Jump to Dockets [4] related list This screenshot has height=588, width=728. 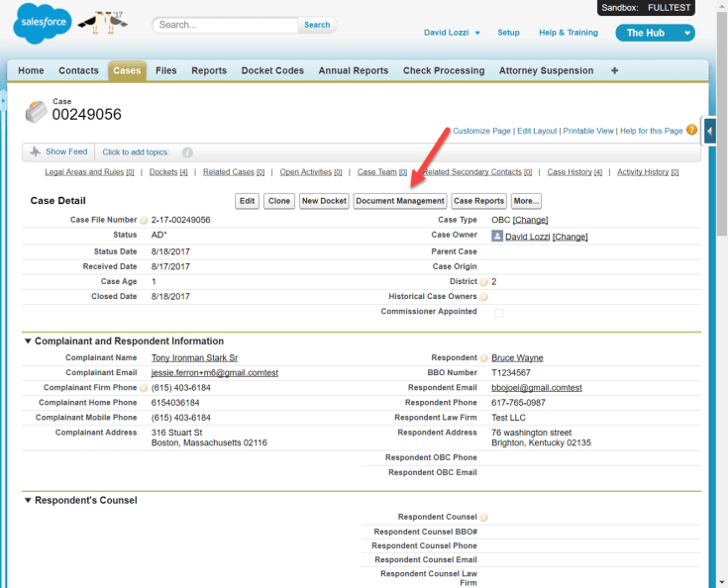(x=168, y=172)
